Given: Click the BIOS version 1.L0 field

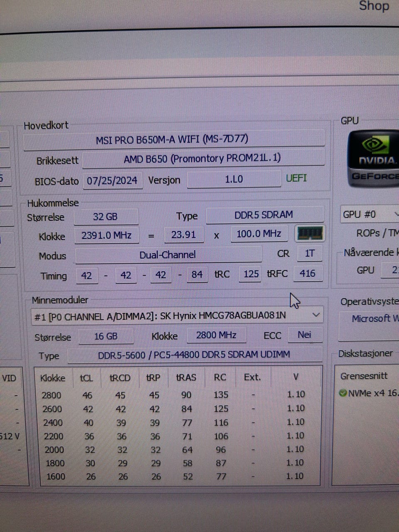Looking at the screenshot, I should click(x=234, y=180).
